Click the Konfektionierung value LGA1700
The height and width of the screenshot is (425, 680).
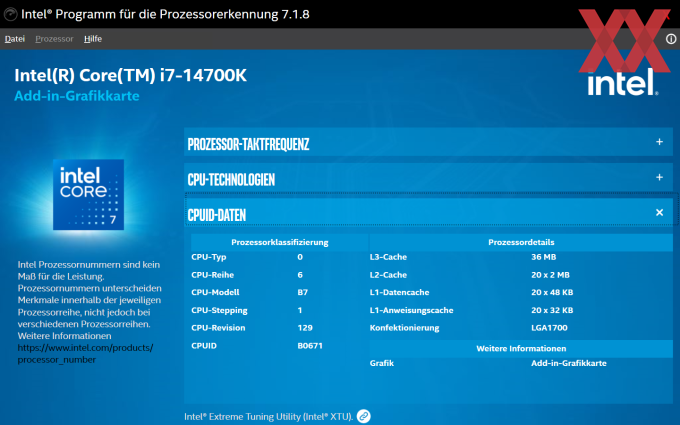pos(549,328)
